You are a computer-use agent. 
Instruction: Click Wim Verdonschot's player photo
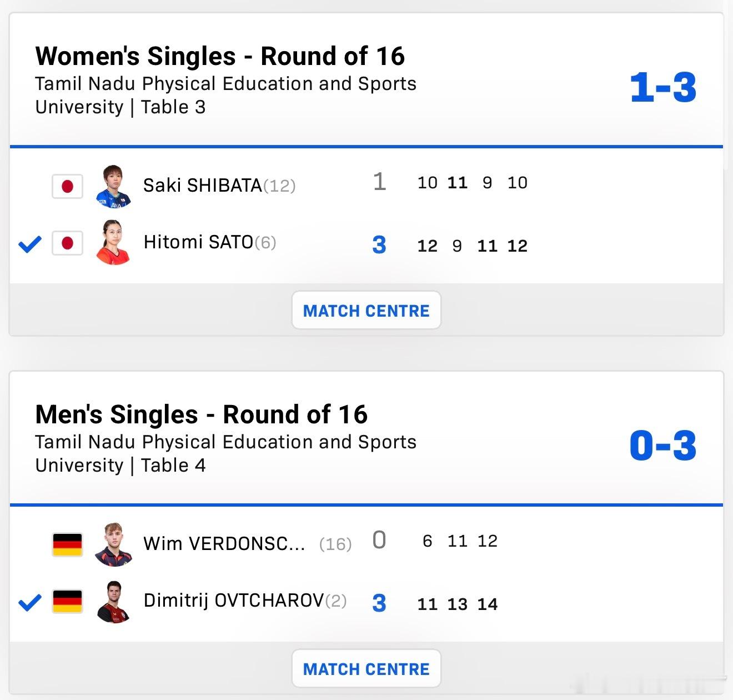point(113,544)
